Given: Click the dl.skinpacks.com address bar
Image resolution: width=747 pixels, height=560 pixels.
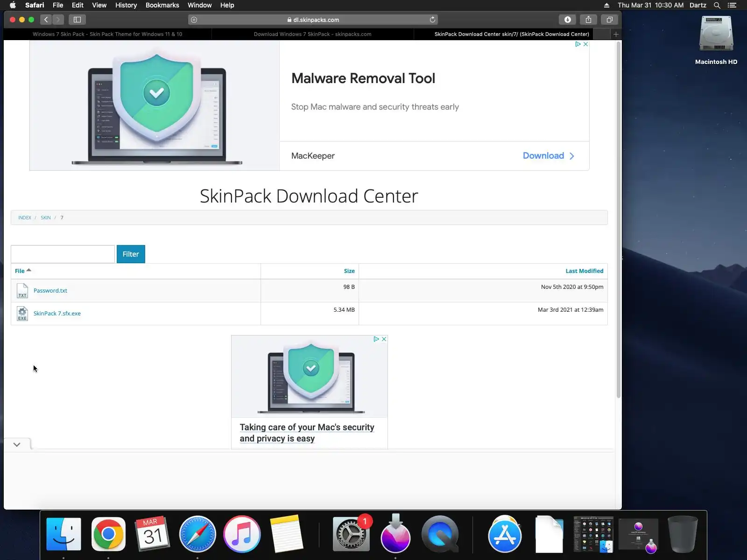Looking at the screenshot, I should (313, 20).
